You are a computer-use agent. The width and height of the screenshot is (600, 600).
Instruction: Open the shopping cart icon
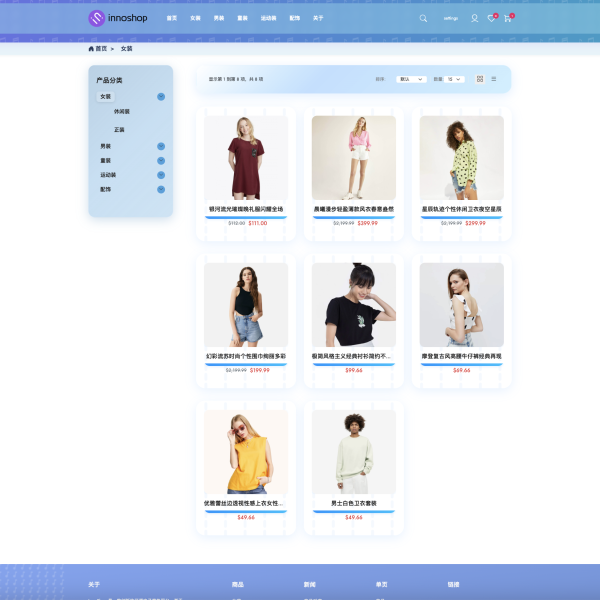(507, 18)
